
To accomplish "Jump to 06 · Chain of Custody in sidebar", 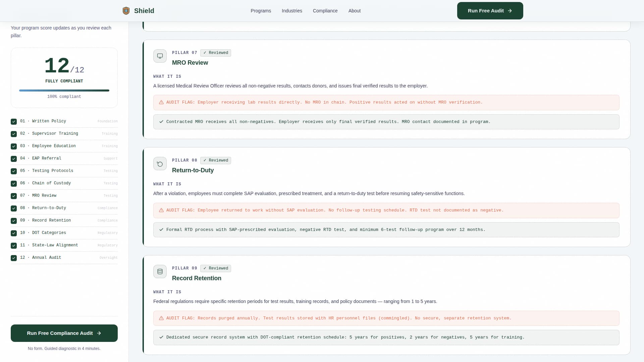I will pyautogui.click(x=64, y=183).
